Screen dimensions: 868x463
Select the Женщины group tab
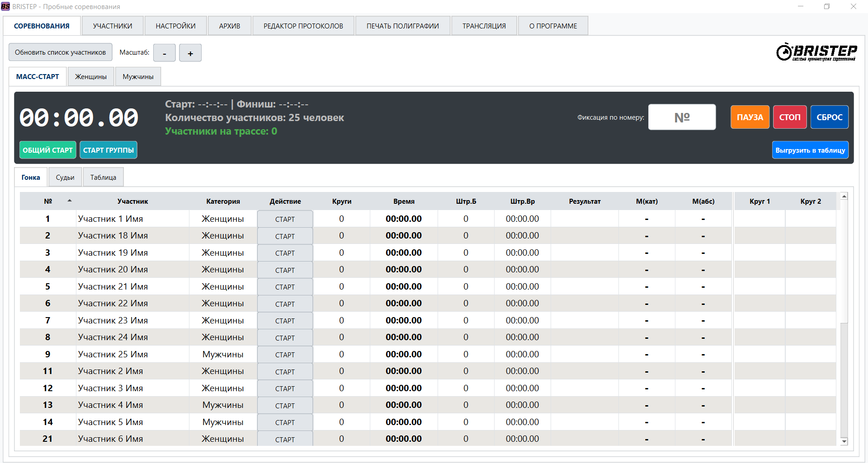click(90, 76)
